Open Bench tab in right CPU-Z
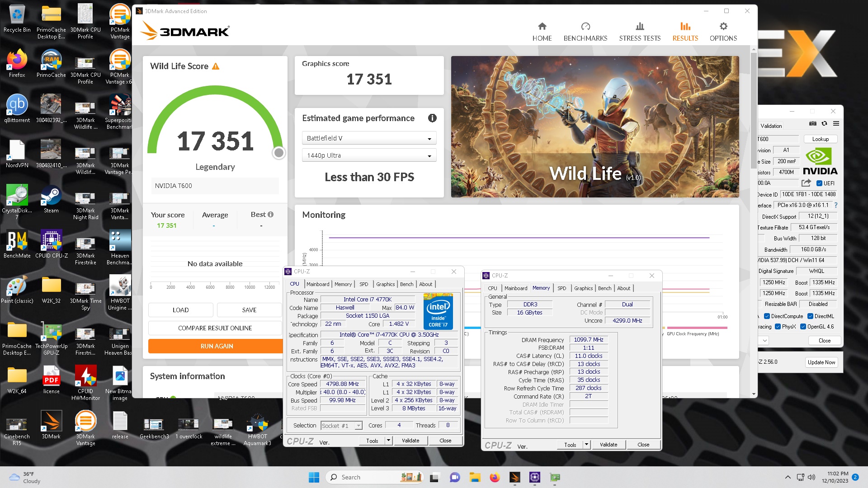The height and width of the screenshot is (488, 868). point(604,288)
